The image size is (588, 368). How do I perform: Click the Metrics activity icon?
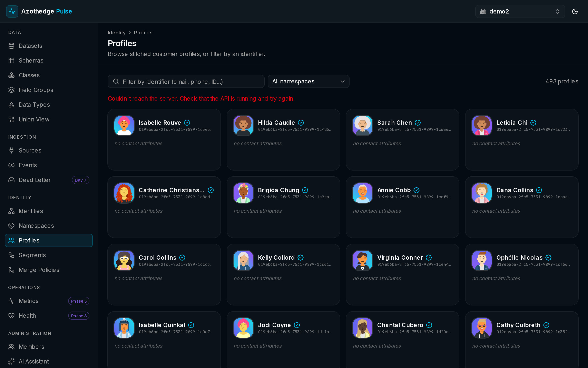coord(11,301)
